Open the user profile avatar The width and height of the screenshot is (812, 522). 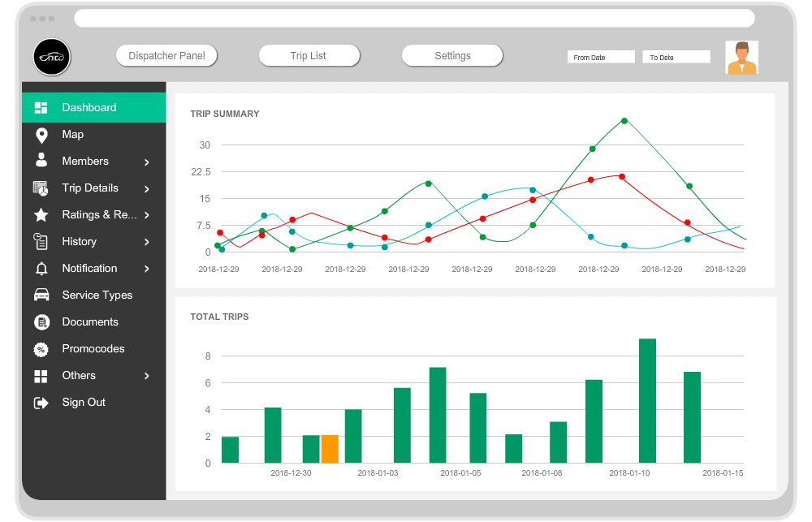(741, 58)
